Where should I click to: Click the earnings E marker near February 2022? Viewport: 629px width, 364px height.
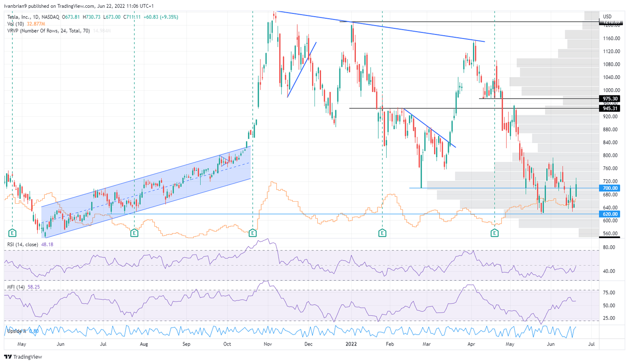click(382, 233)
